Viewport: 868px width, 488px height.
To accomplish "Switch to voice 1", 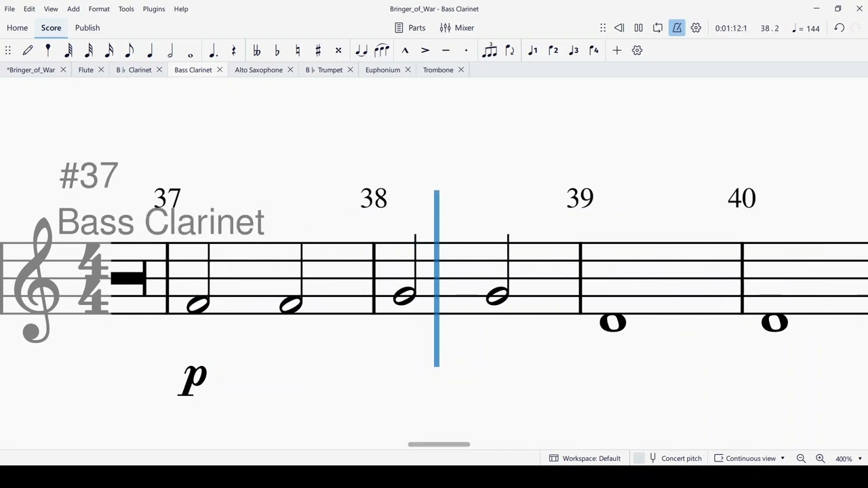I will (x=533, y=50).
